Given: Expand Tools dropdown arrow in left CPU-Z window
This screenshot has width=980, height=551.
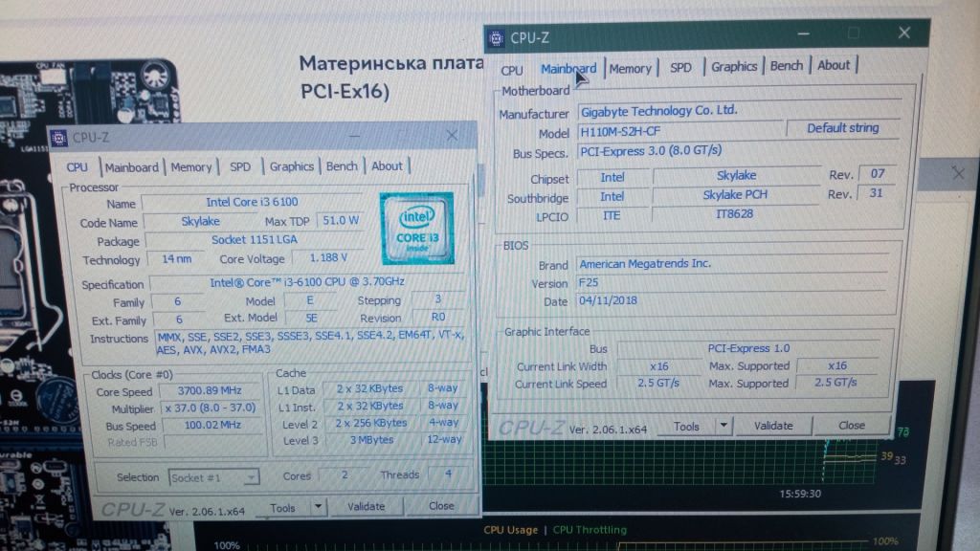Looking at the screenshot, I should pyautogui.click(x=318, y=507).
